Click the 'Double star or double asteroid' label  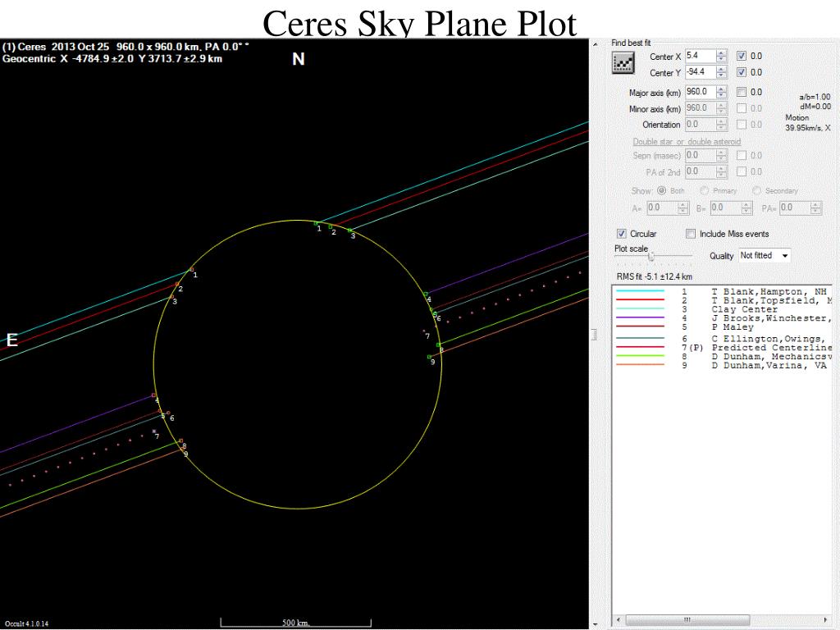687,141
